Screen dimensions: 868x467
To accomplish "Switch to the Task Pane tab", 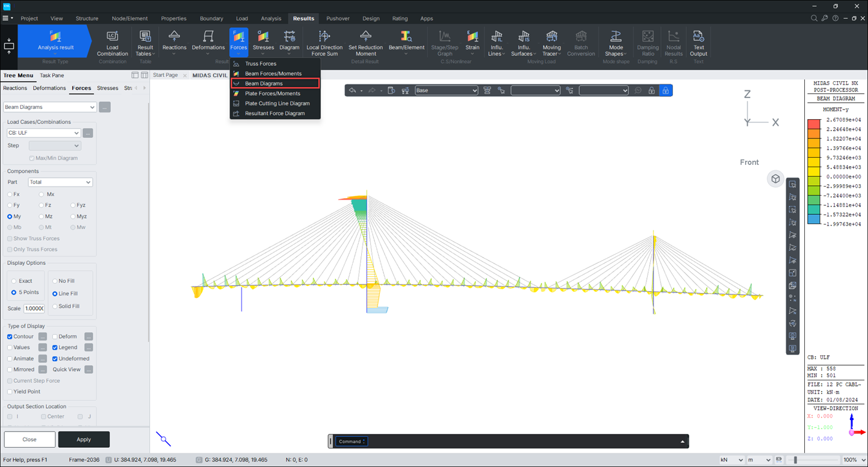I will [x=52, y=75].
